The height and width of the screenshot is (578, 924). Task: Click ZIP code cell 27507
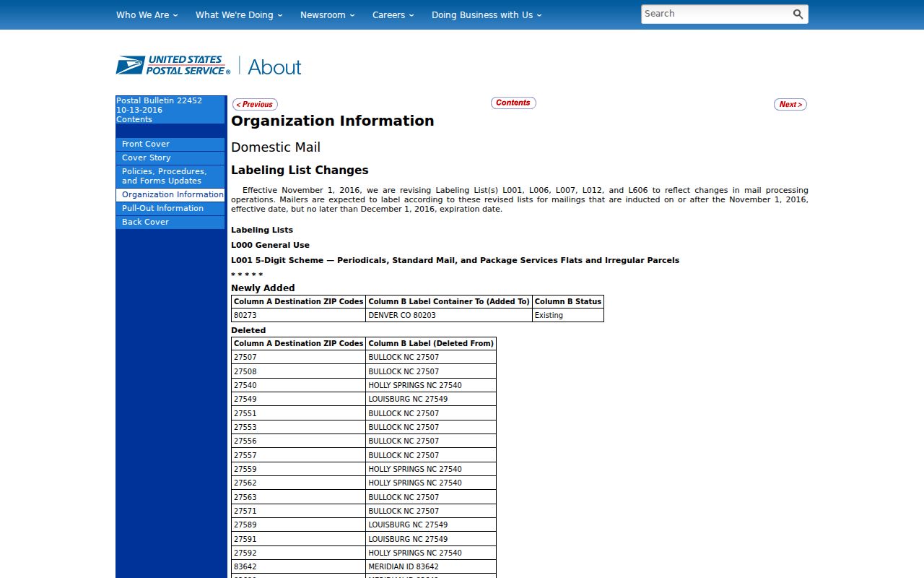(x=298, y=357)
